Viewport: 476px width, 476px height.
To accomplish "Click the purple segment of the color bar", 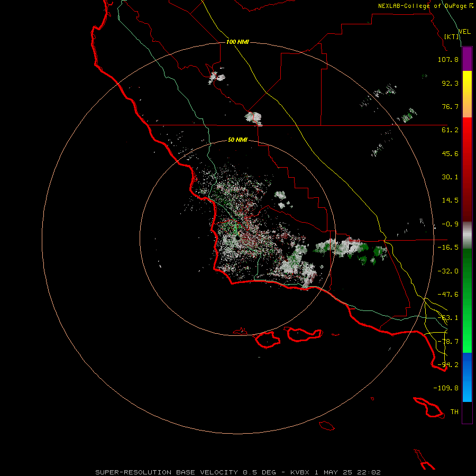I will 467,59.
